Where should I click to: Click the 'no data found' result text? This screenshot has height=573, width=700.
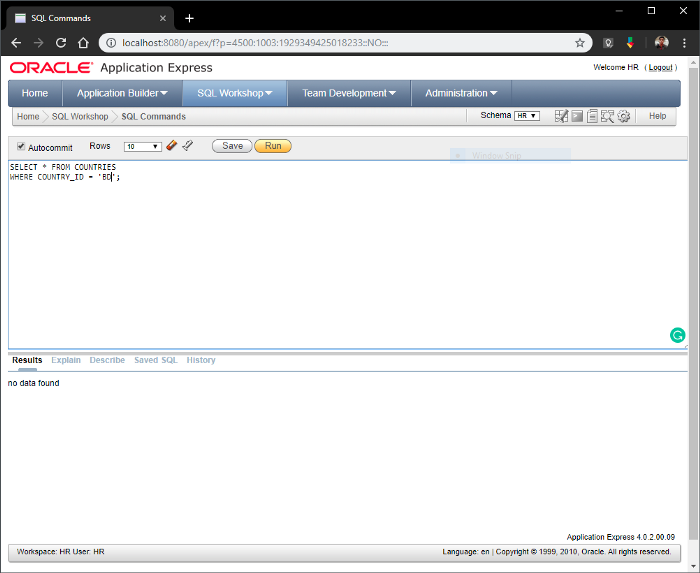pos(33,383)
